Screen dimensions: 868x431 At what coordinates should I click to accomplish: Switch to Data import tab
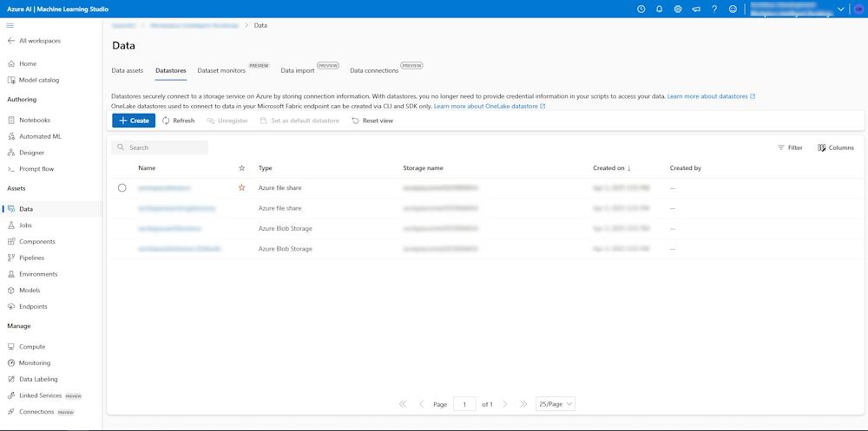298,71
